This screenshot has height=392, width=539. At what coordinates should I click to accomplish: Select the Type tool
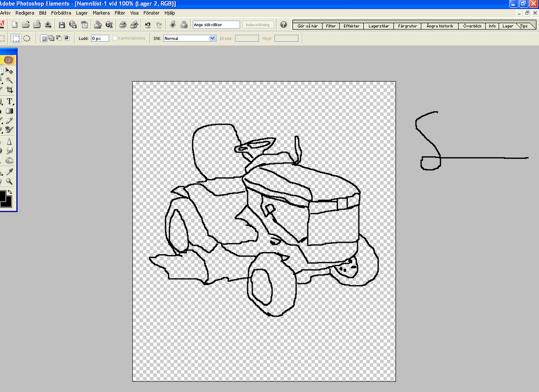9,102
